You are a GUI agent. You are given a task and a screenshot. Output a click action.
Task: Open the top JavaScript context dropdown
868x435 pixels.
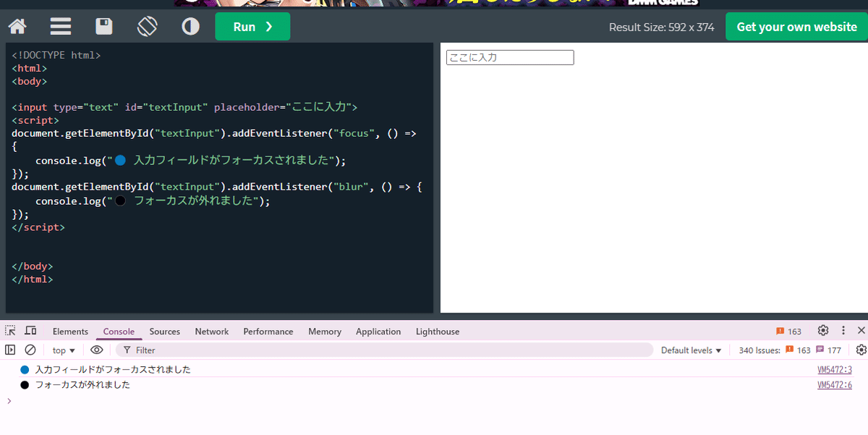pos(64,350)
